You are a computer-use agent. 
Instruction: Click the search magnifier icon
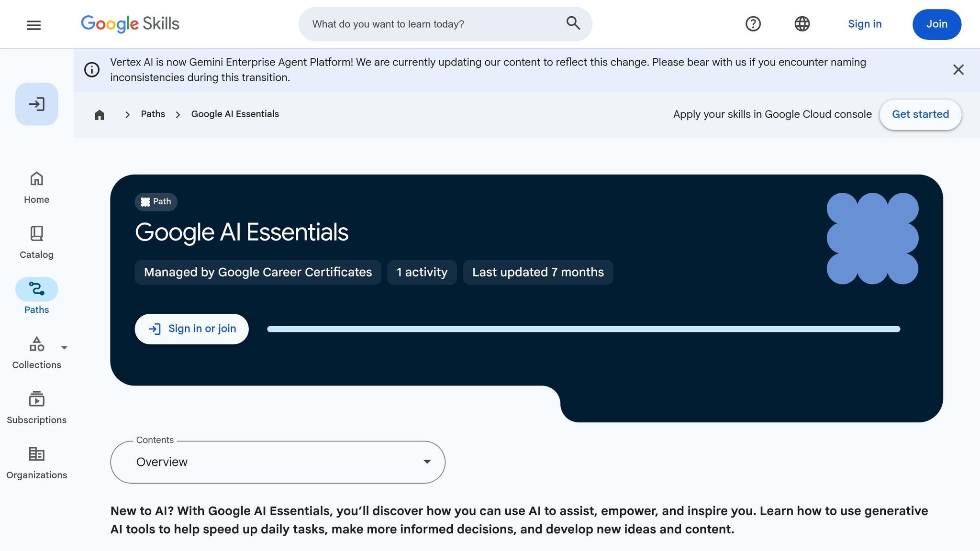[x=573, y=23]
